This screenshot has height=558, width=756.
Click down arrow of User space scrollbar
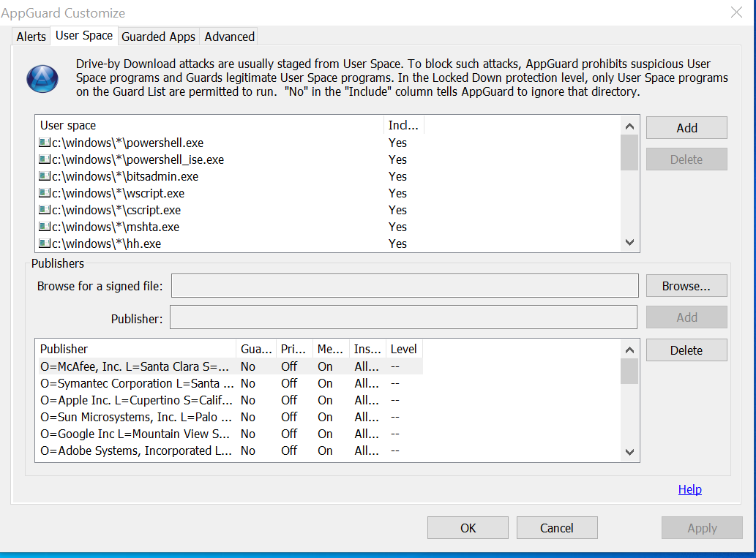629,242
